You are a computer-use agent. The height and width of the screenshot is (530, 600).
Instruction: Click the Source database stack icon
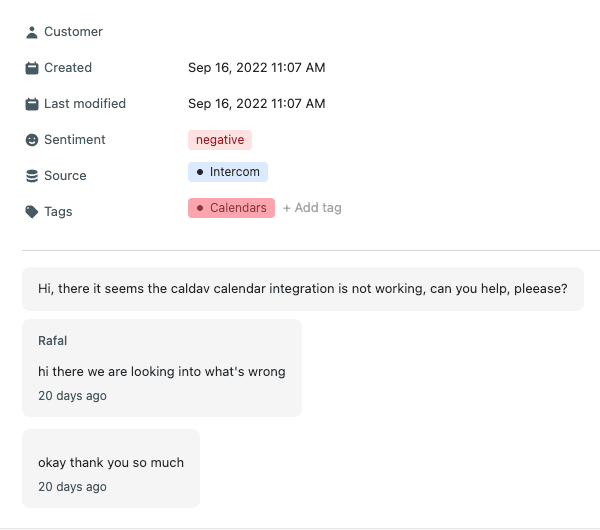[32, 176]
